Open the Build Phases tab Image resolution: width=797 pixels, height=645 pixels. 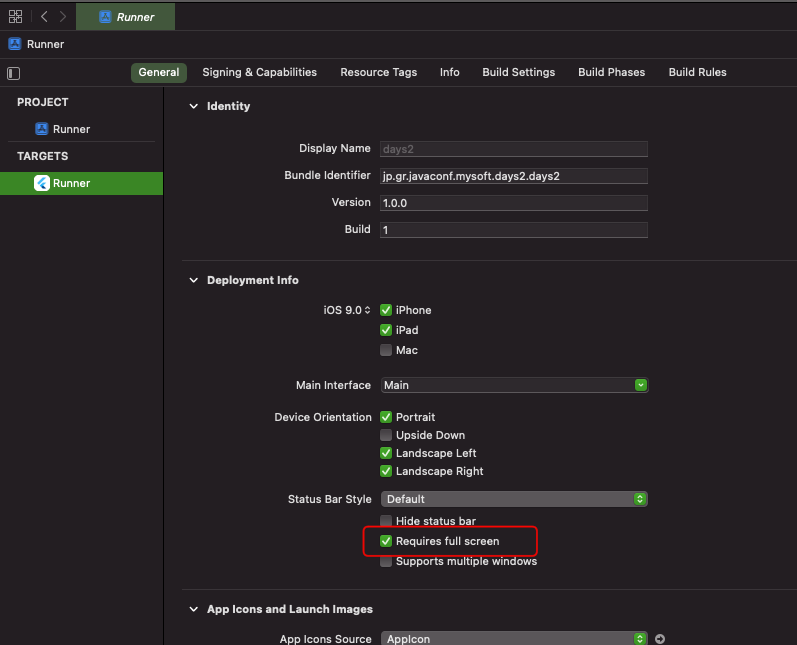click(611, 72)
